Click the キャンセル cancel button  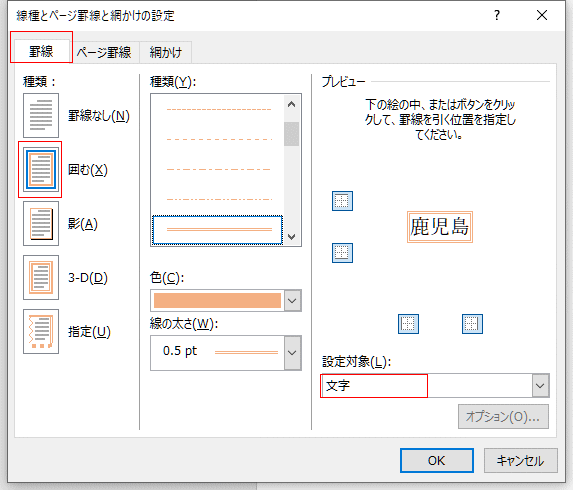tap(521, 460)
